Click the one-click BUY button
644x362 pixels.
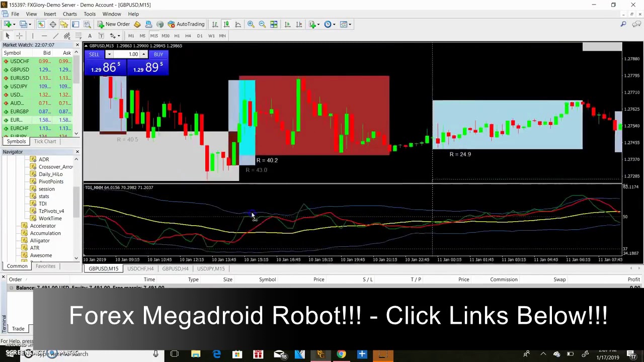158,54
